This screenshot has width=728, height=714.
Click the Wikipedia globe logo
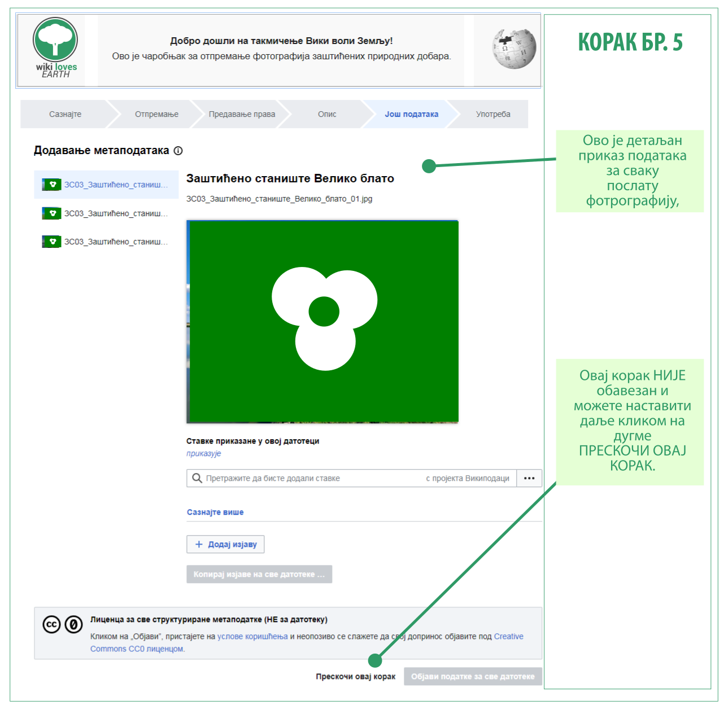[513, 49]
